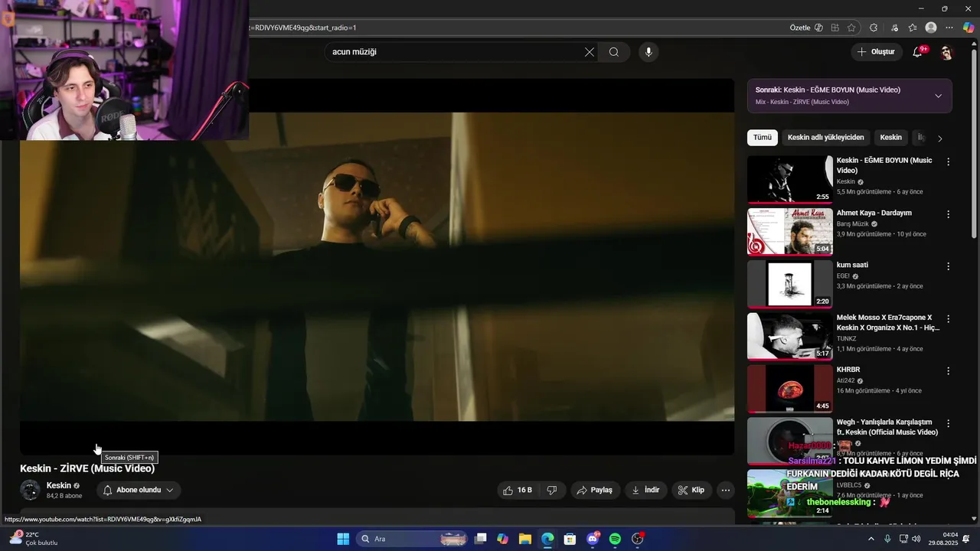Add page to favorites star icon
This screenshot has height=551, width=980.
pos(851,28)
